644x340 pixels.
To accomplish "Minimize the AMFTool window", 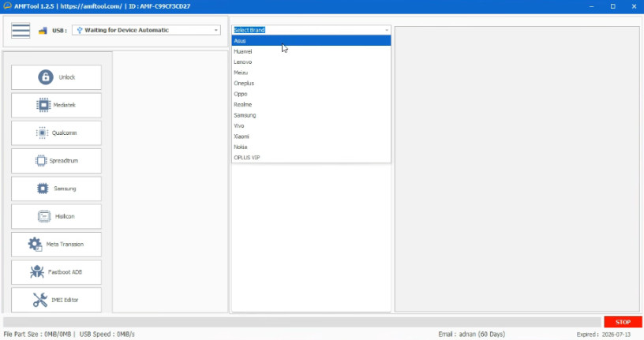I will [591, 6].
